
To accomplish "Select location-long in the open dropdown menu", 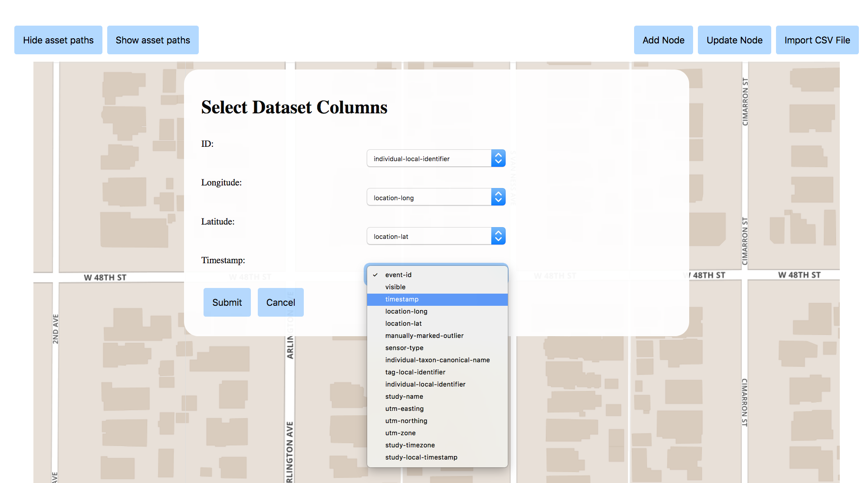I will pyautogui.click(x=406, y=311).
